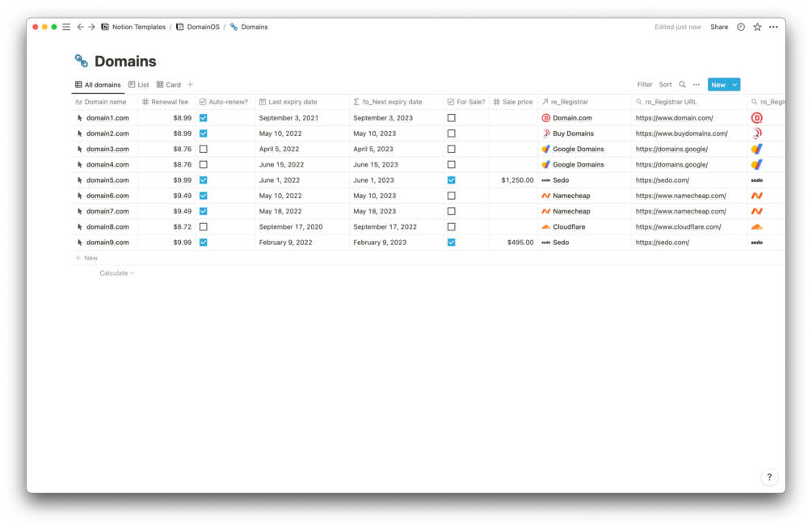This screenshot has height=528, width=812.
Task: Add a new view with plus icon
Action: (x=190, y=84)
